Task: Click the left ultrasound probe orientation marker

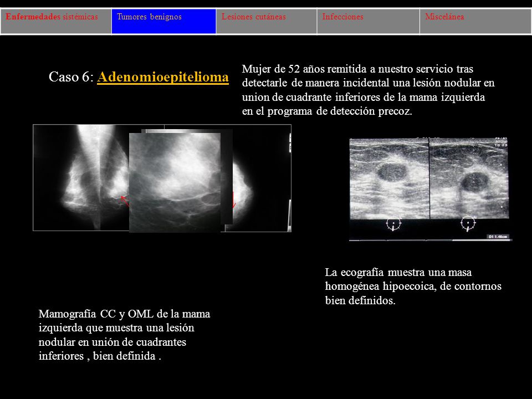Action: point(393,224)
